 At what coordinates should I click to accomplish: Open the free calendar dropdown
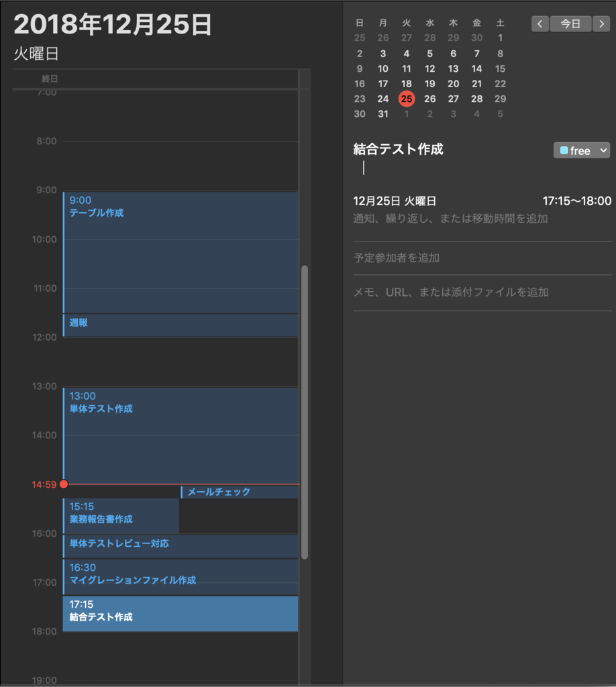pos(582,150)
